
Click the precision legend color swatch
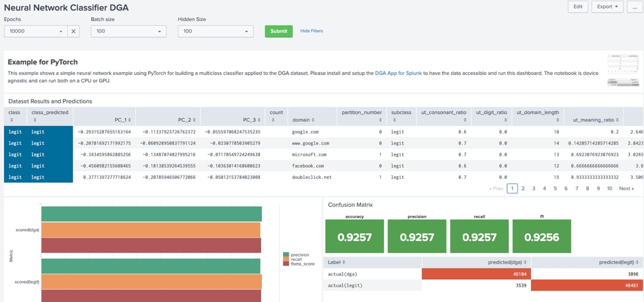click(x=286, y=255)
